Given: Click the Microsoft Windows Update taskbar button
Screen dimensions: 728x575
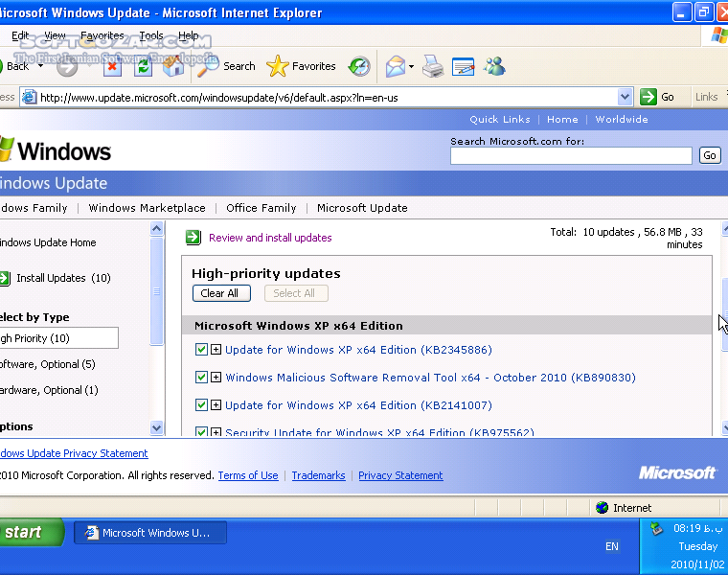Looking at the screenshot, I should coord(150,533).
